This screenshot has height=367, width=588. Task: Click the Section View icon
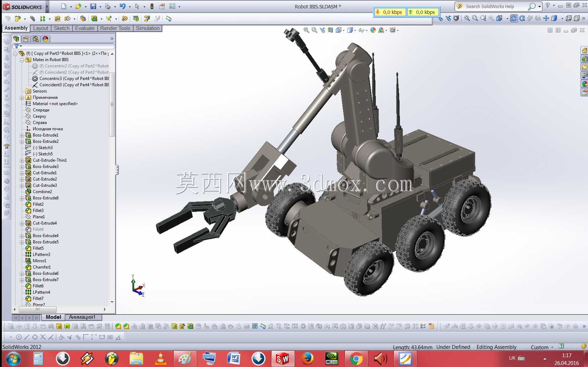pos(331,30)
